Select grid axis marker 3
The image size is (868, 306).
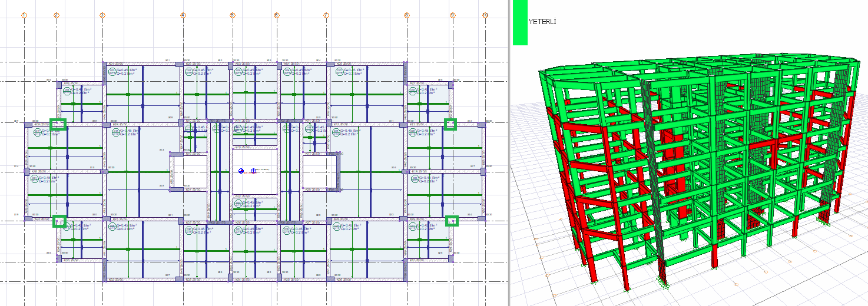pos(102,15)
